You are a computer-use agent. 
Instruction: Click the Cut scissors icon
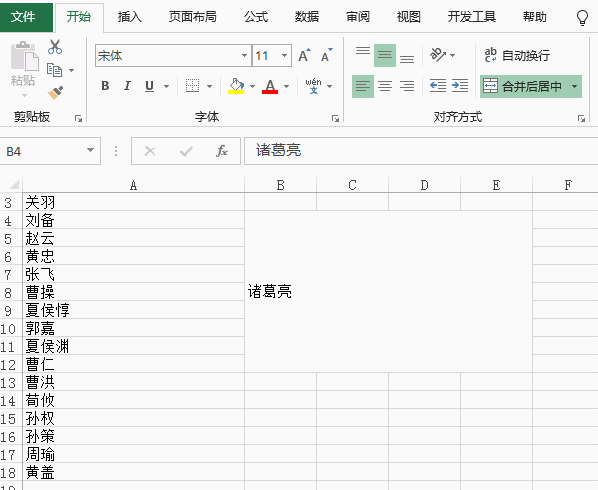(x=55, y=47)
